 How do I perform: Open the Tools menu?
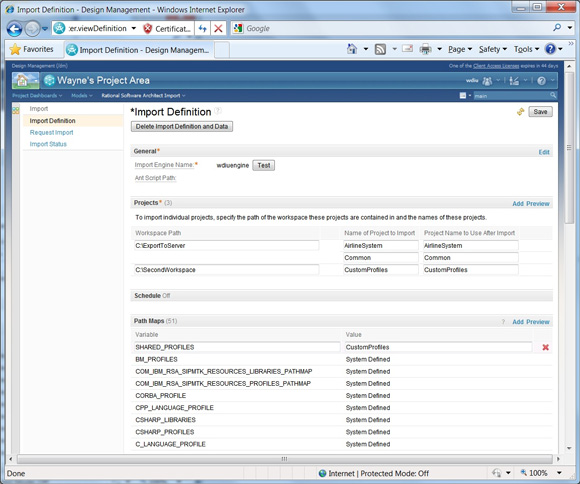point(526,49)
